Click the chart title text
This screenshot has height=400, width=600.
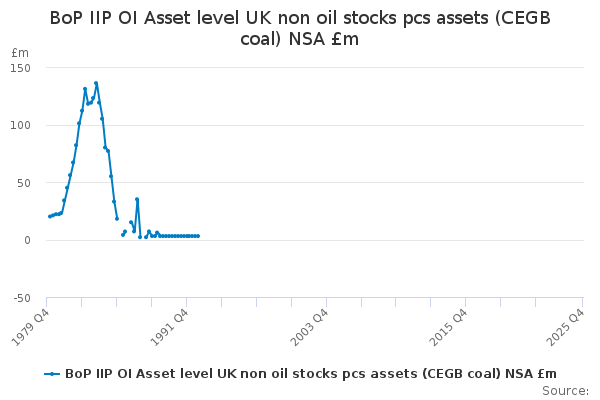coord(300,28)
